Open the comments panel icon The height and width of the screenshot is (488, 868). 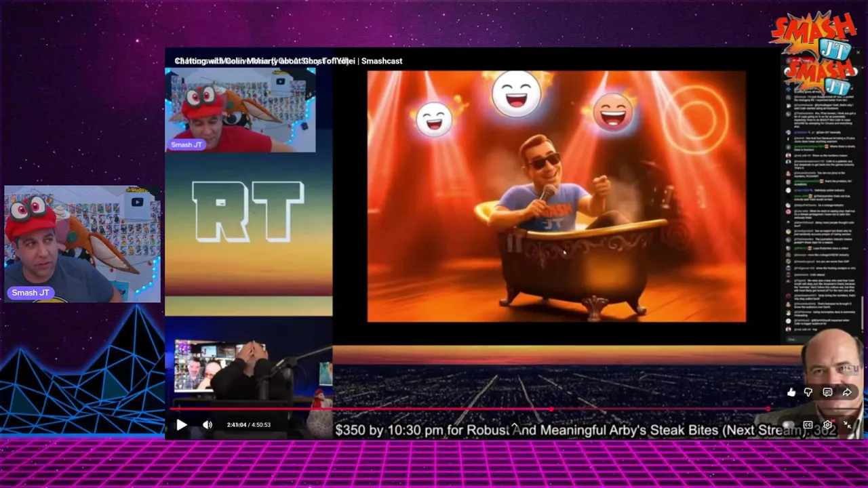tap(827, 392)
